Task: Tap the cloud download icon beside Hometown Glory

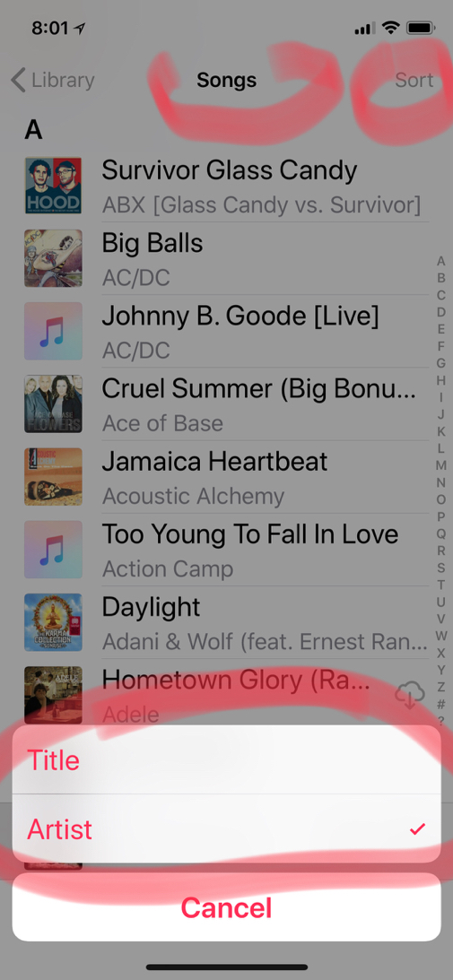Action: click(x=410, y=696)
